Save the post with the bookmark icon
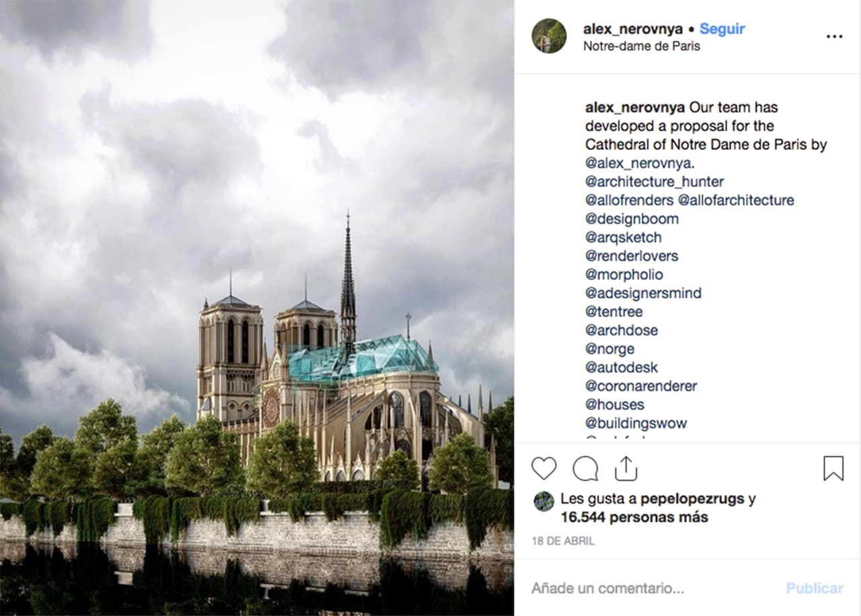The height and width of the screenshot is (616, 861). point(834,468)
